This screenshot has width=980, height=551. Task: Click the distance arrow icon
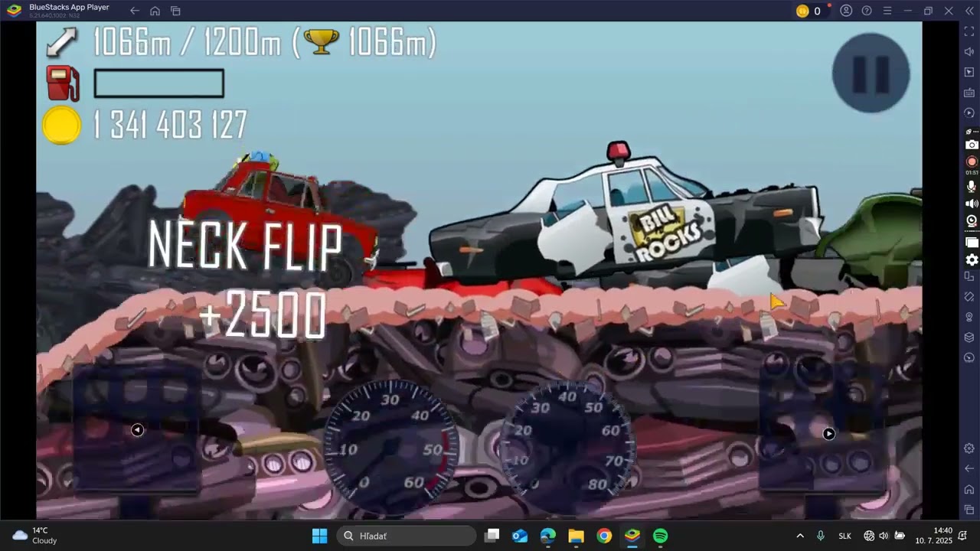[61, 43]
